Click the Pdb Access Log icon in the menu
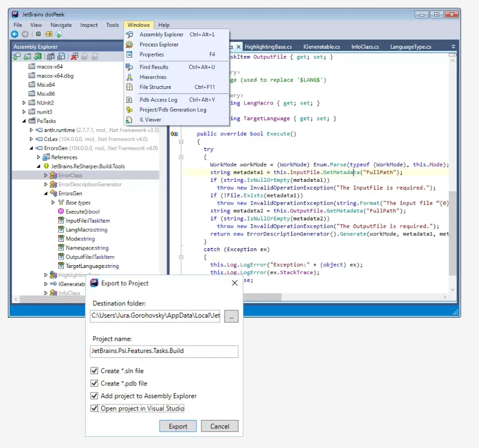This screenshot has width=479, height=448. pos(129,100)
